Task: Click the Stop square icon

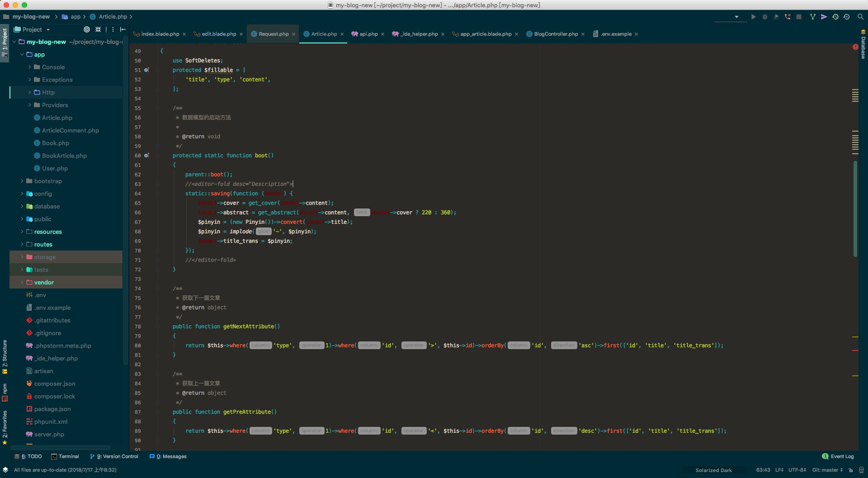Action: coord(799,17)
